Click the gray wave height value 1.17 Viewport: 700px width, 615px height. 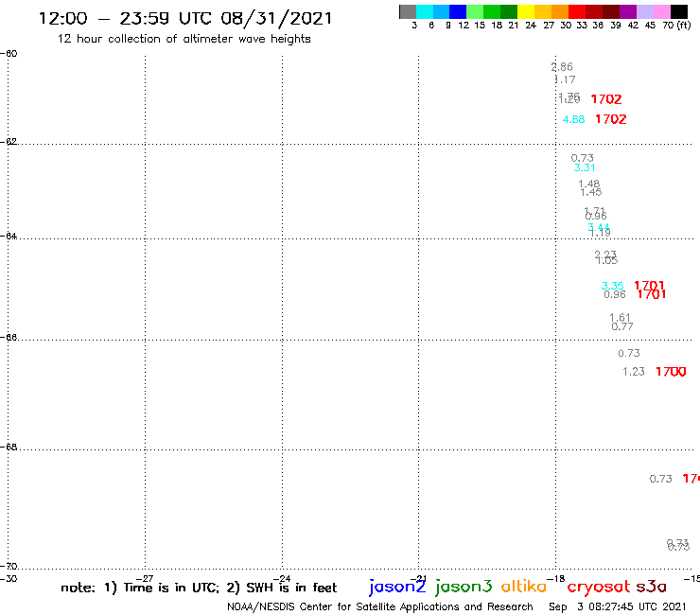pyautogui.click(x=565, y=79)
